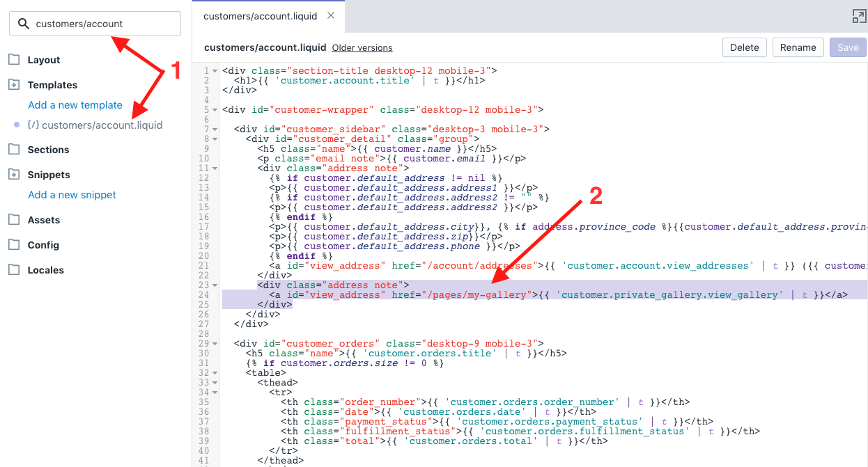Click the search magnifier icon

point(24,24)
